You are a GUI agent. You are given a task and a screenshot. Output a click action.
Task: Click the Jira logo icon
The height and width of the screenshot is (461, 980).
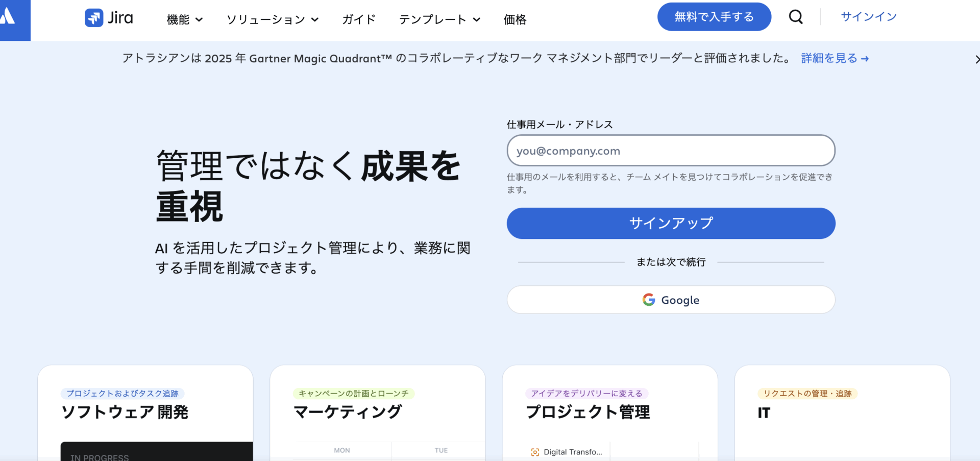[94, 18]
